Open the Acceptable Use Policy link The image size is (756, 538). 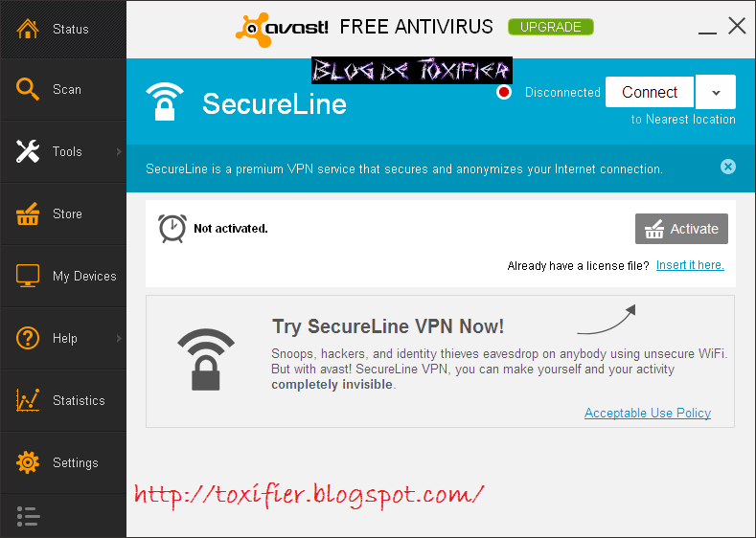(x=648, y=413)
